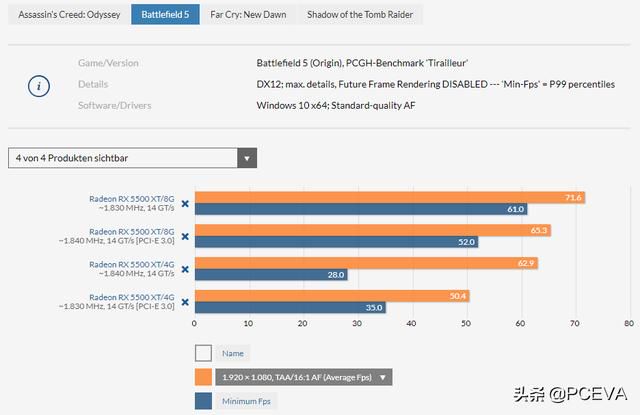Open the Assassin's Creed: Odyssey tab

pos(69,15)
